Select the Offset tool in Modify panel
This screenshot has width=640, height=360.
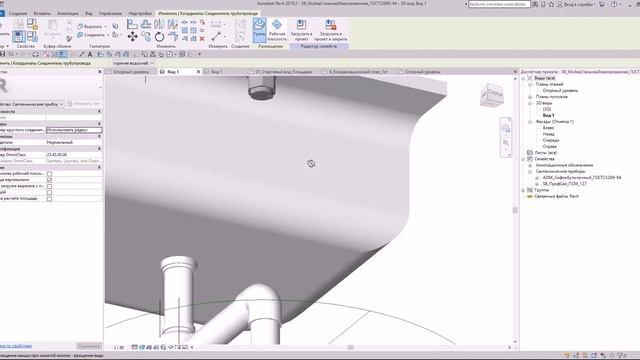[x=146, y=24]
